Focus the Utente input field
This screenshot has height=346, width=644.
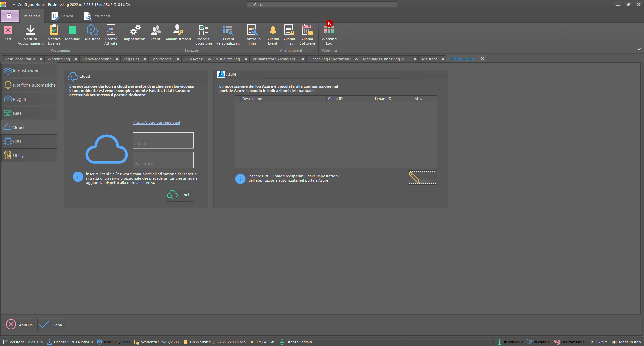(163, 140)
